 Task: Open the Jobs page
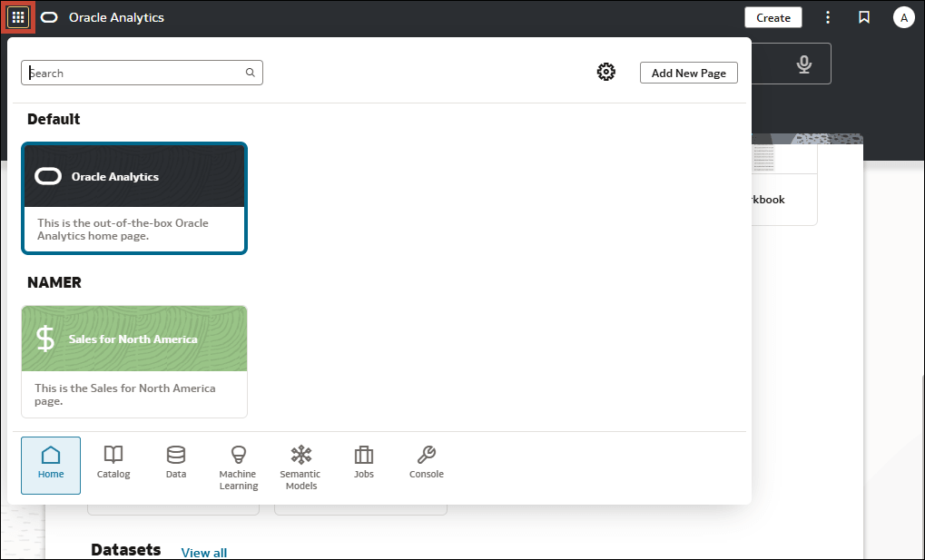pos(364,463)
